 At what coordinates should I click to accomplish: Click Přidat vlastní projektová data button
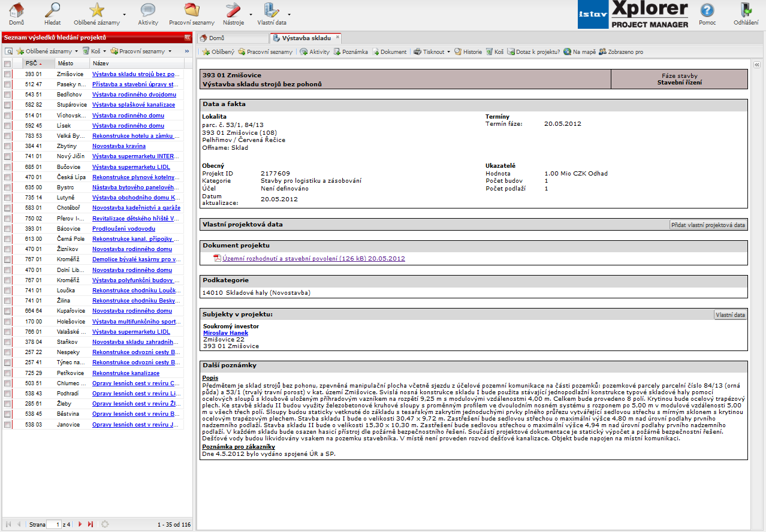pyautogui.click(x=708, y=225)
